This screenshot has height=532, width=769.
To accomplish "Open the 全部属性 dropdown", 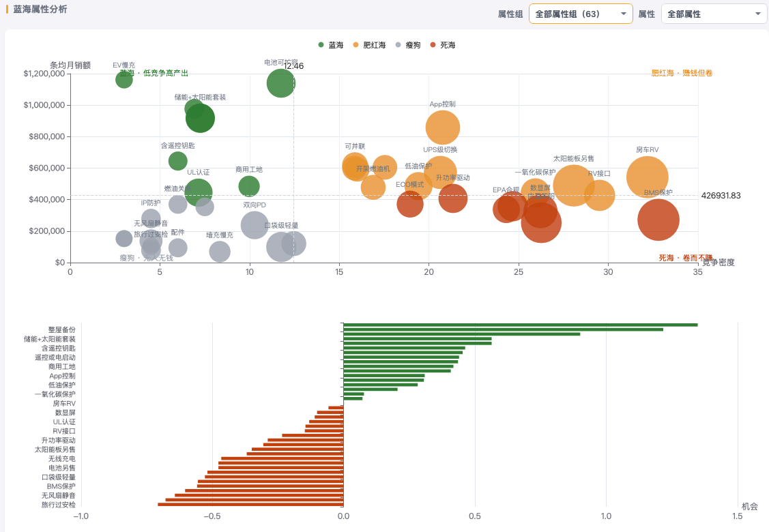I will click(714, 14).
